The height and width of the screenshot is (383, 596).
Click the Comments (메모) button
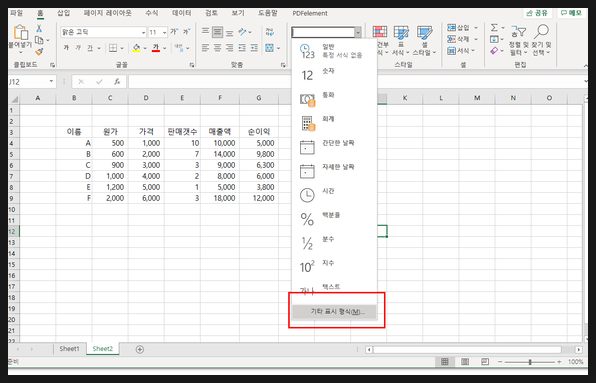[x=572, y=13]
